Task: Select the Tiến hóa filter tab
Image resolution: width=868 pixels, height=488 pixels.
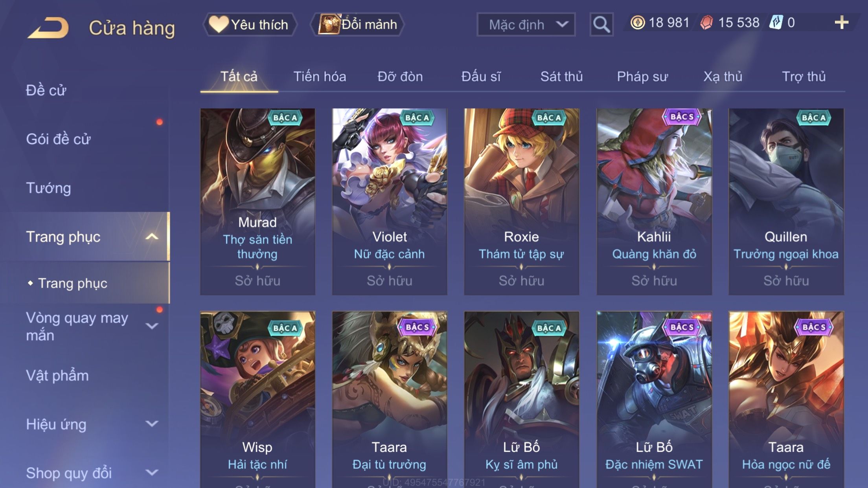Action: [320, 77]
